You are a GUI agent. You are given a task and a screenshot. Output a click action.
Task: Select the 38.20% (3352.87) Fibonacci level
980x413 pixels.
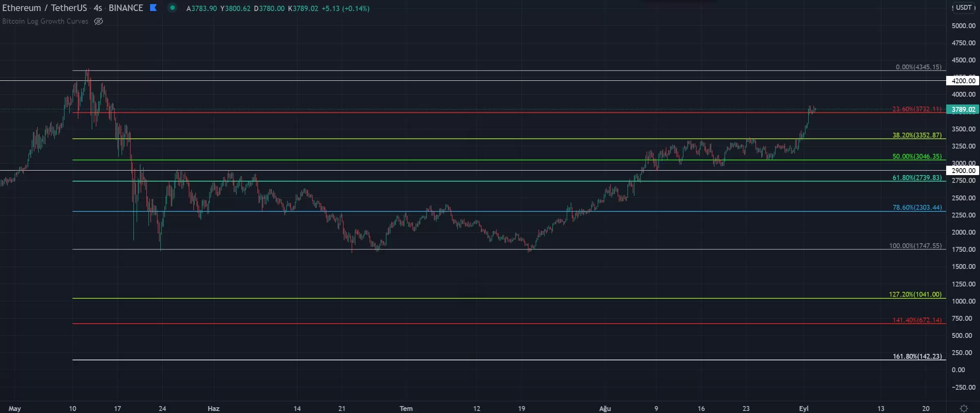pyautogui.click(x=917, y=135)
